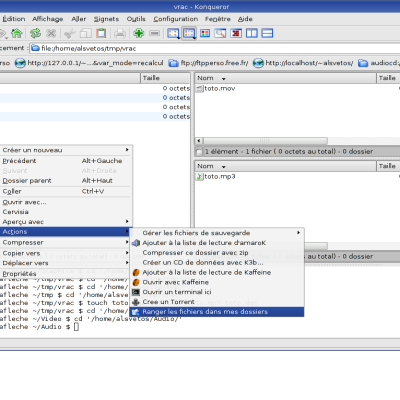Viewport: 400px width, 400px height.
Task: Choose Ouvrir avec Kaffeine
Action: click(x=217, y=282)
